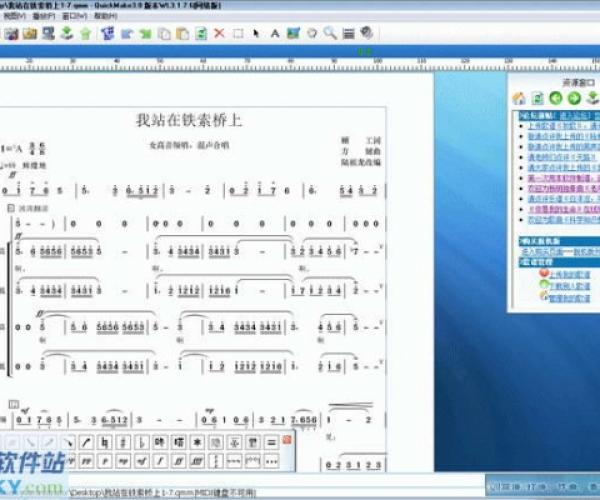Select the mf dynamics marking
Viewport: 600px width, 500px height.
pos(142,461)
